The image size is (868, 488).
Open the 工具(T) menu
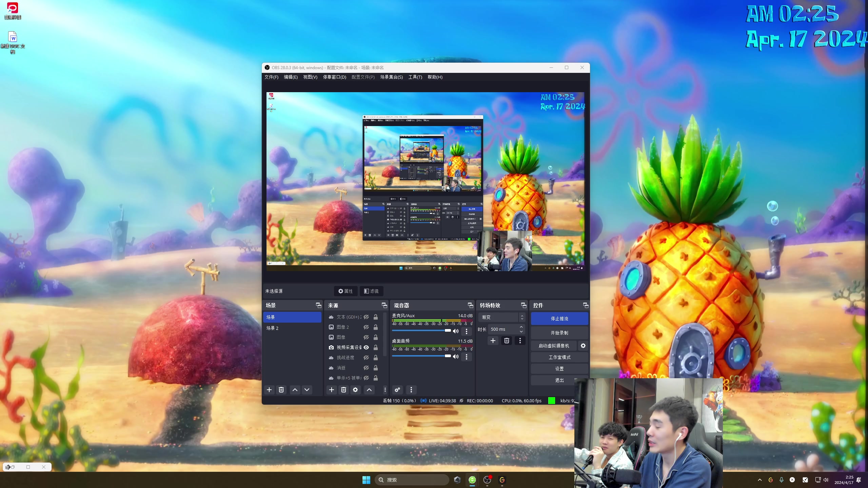[415, 77]
